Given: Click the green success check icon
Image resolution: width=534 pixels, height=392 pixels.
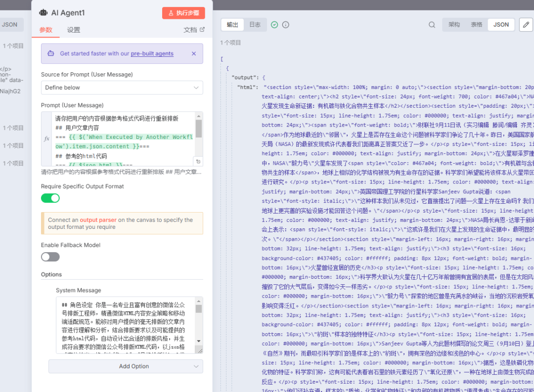Looking at the screenshot, I should tap(274, 25).
